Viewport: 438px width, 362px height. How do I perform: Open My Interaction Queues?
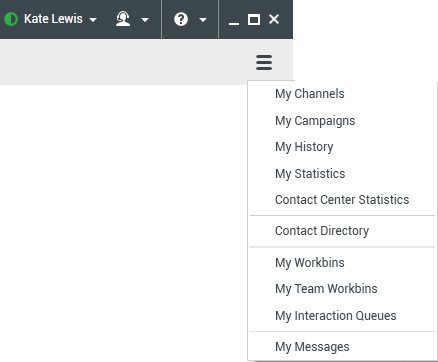336,316
